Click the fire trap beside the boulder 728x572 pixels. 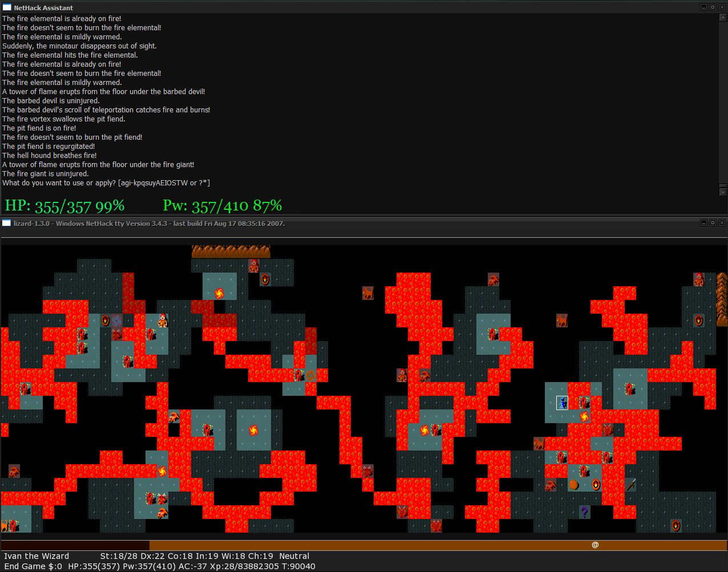click(596, 485)
